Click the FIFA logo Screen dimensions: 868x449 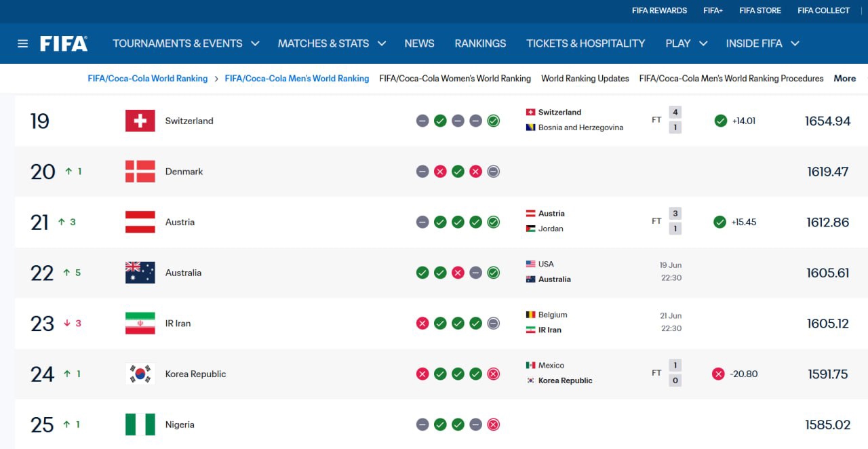[64, 43]
